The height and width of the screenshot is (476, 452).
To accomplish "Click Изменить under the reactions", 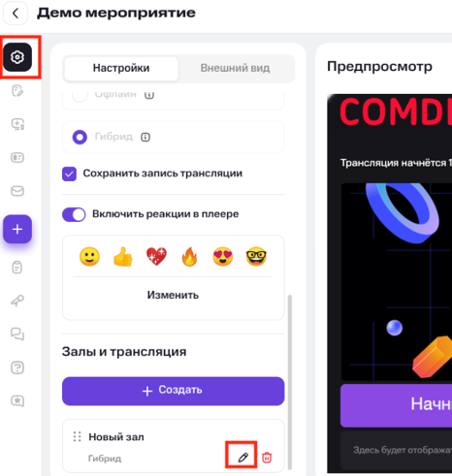I will 173,295.
